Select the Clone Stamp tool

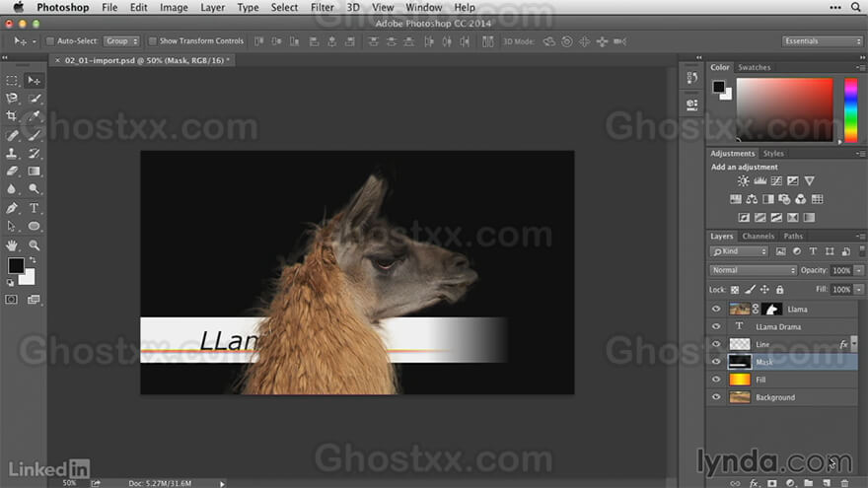click(12, 153)
